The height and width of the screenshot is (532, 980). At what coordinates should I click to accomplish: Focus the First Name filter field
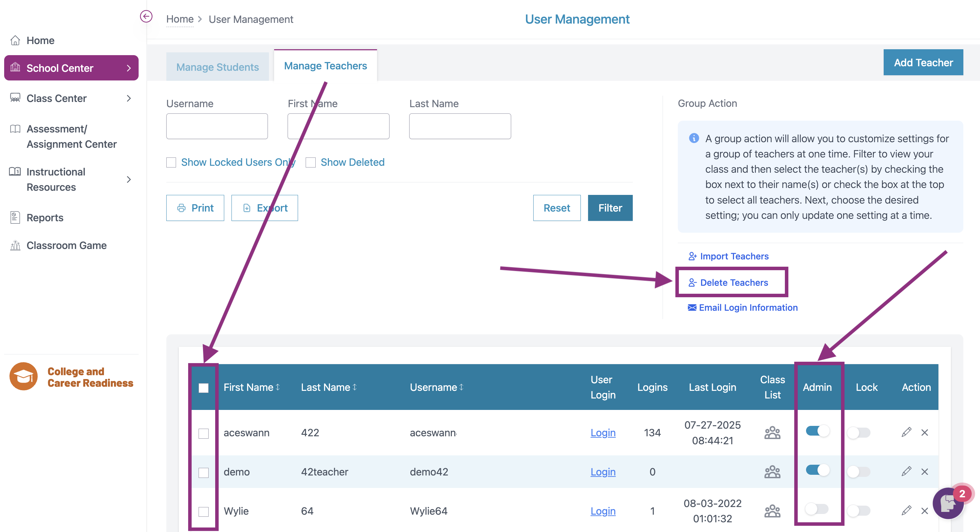338,126
